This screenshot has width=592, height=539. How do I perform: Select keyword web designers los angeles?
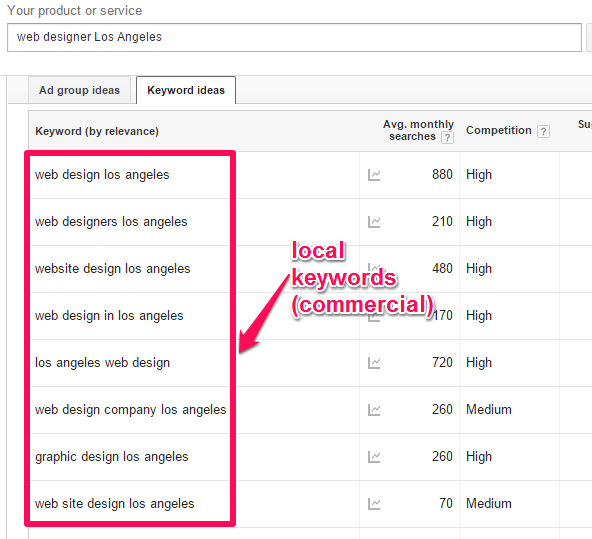[x=111, y=222]
